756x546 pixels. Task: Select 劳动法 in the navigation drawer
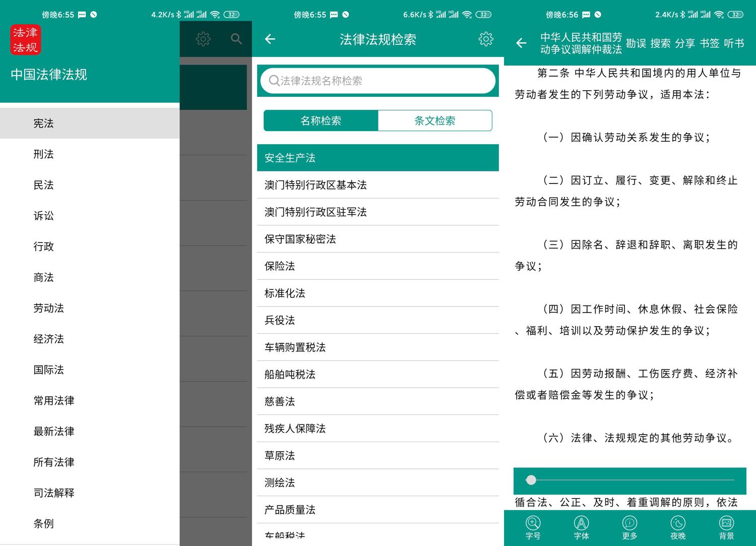(49, 308)
